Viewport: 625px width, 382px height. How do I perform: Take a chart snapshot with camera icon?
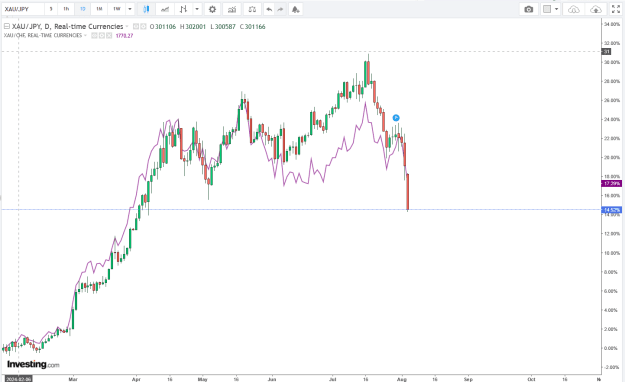coord(529,9)
